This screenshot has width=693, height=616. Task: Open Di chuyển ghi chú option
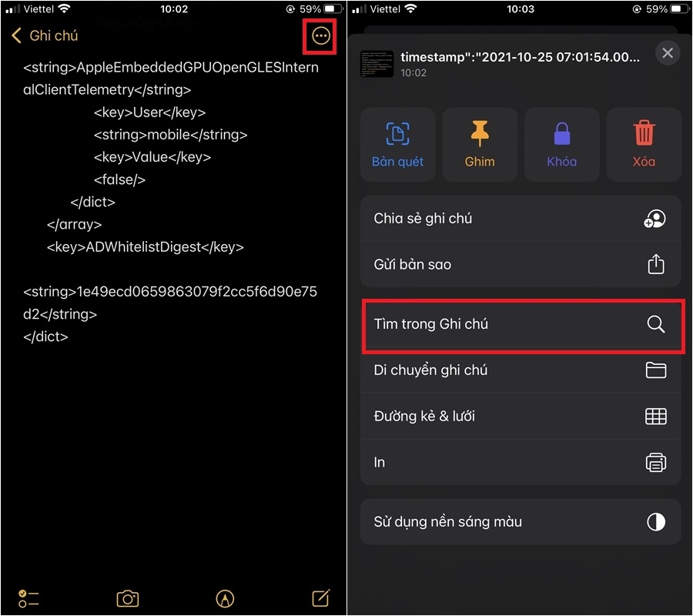click(521, 370)
